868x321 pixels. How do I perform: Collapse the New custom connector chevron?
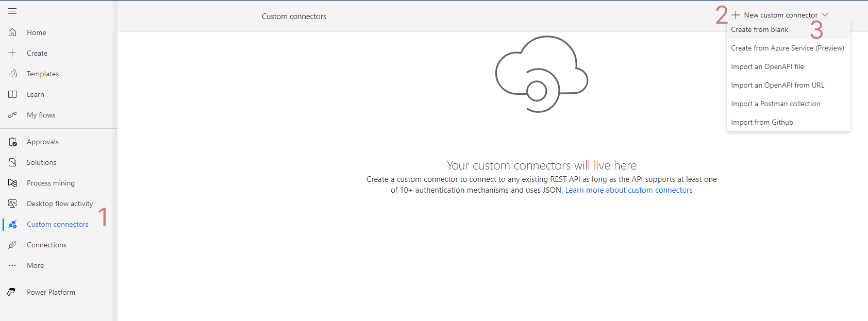[x=825, y=15]
